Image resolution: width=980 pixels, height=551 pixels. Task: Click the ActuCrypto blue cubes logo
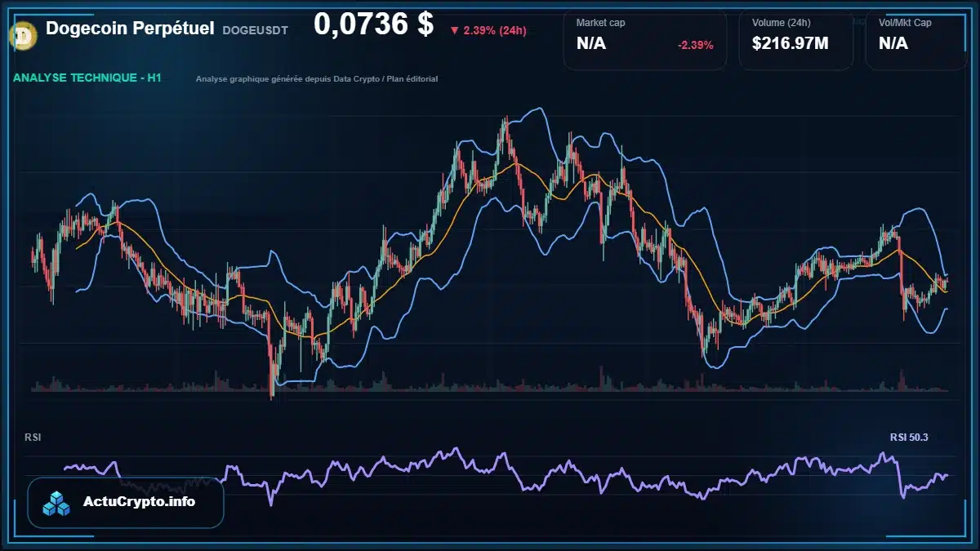point(57,503)
